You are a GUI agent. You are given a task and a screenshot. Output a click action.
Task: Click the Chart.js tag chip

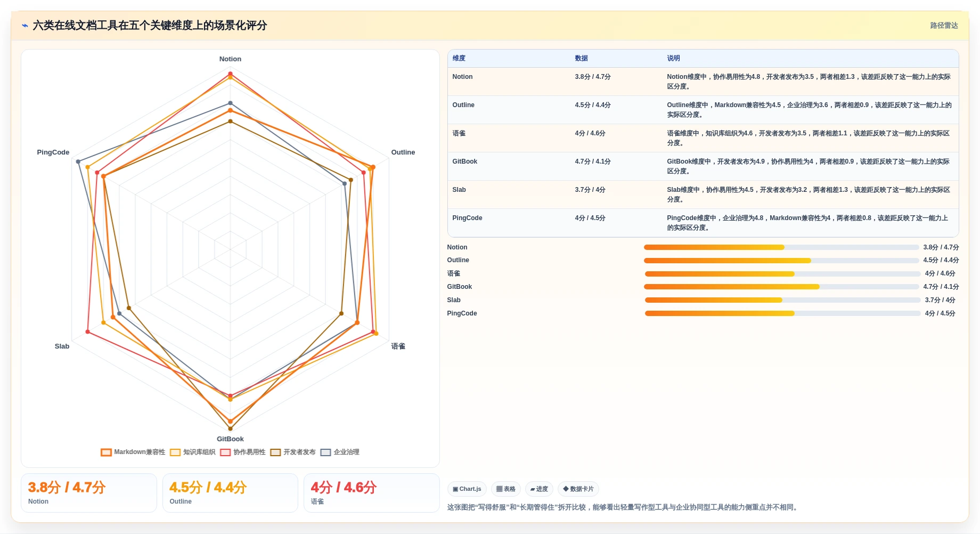467,489
